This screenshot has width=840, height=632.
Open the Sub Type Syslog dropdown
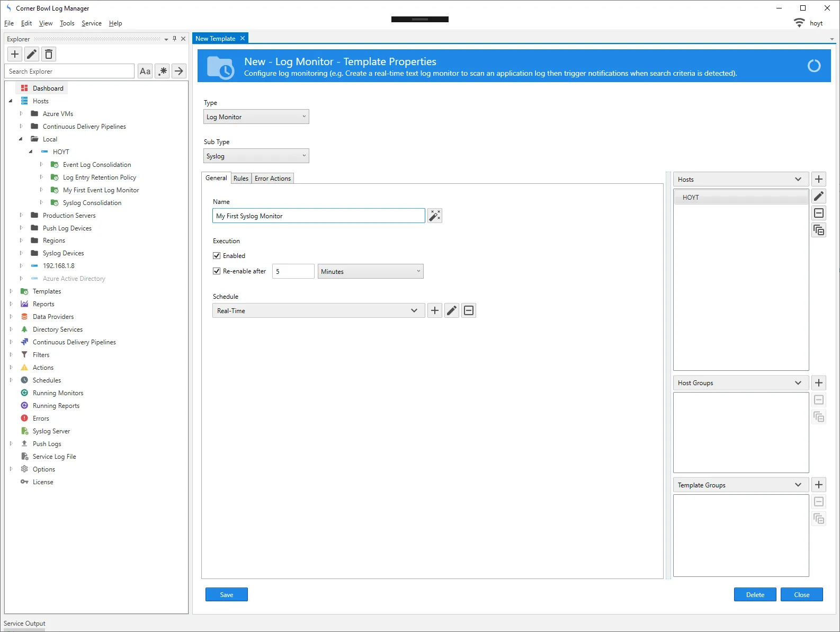[256, 156]
